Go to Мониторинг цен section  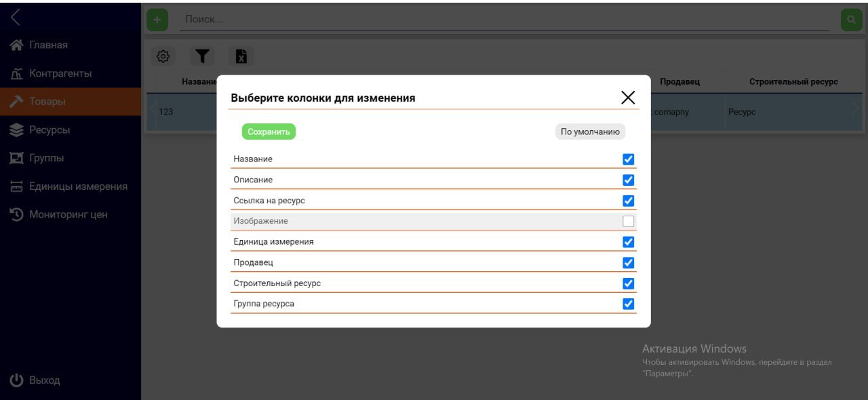[x=68, y=214]
